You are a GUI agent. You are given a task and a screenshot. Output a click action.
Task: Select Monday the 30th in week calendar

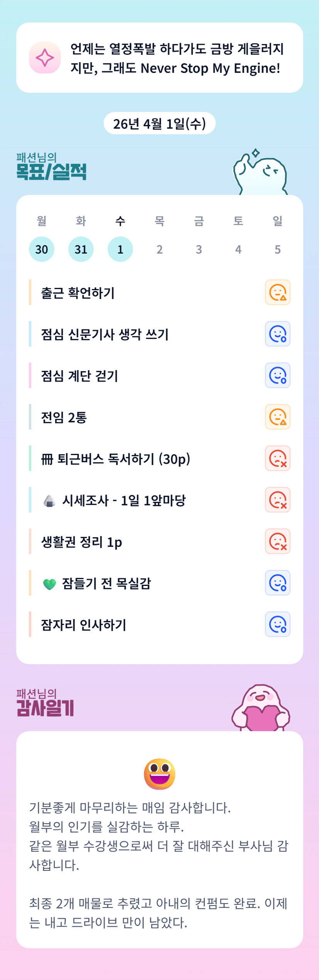click(x=42, y=249)
